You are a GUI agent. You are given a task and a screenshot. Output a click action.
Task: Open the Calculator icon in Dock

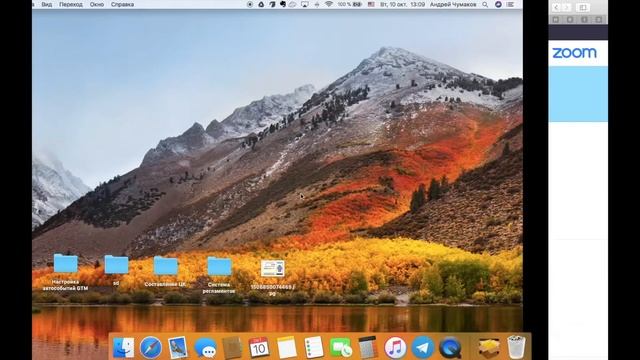pyautogui.click(x=368, y=348)
